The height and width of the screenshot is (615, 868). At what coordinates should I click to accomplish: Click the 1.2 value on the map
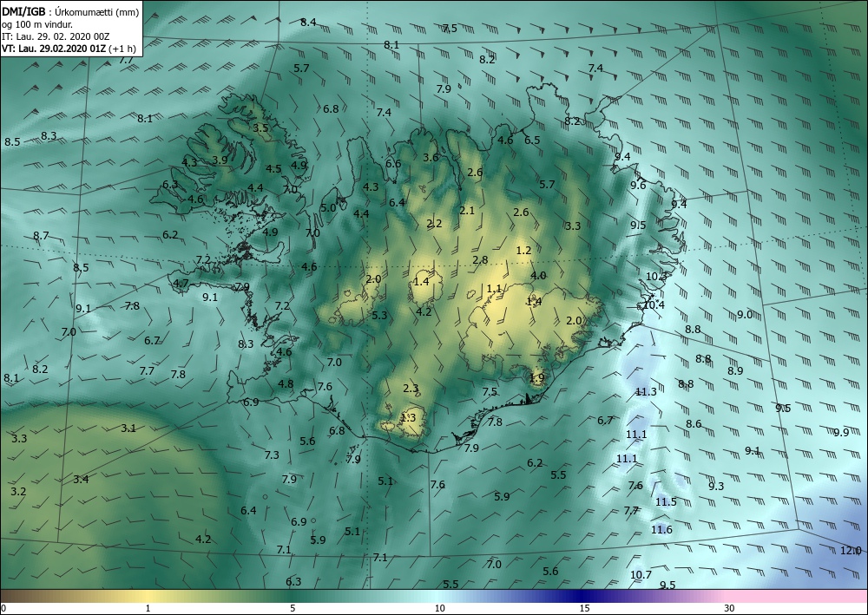click(523, 250)
